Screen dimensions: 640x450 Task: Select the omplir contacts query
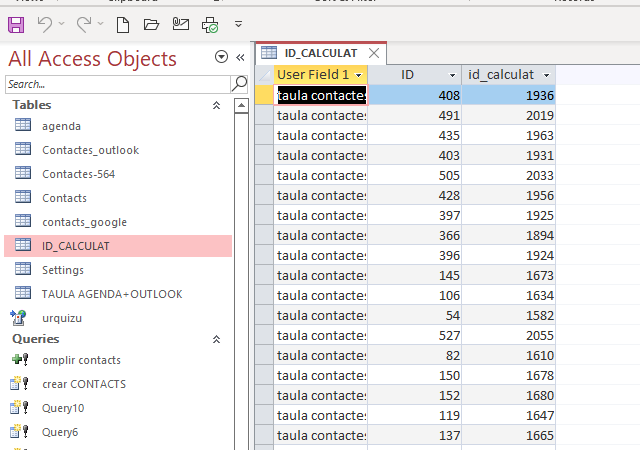(x=81, y=360)
